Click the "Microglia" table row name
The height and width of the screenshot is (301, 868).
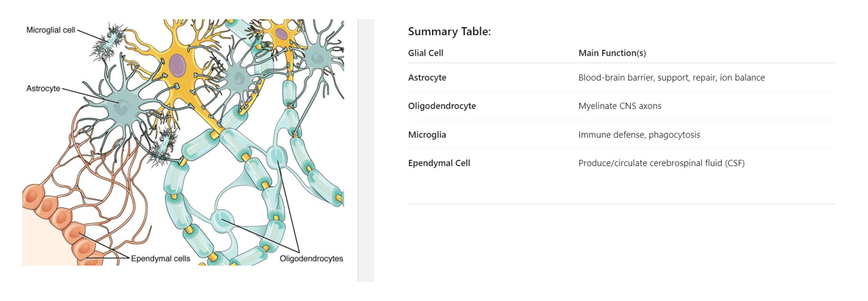(427, 135)
